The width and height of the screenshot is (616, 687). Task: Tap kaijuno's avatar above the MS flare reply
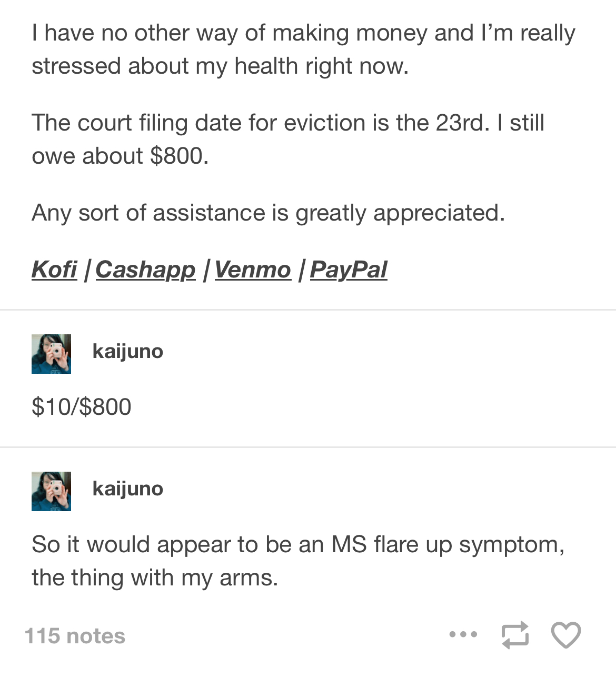tap(51, 491)
